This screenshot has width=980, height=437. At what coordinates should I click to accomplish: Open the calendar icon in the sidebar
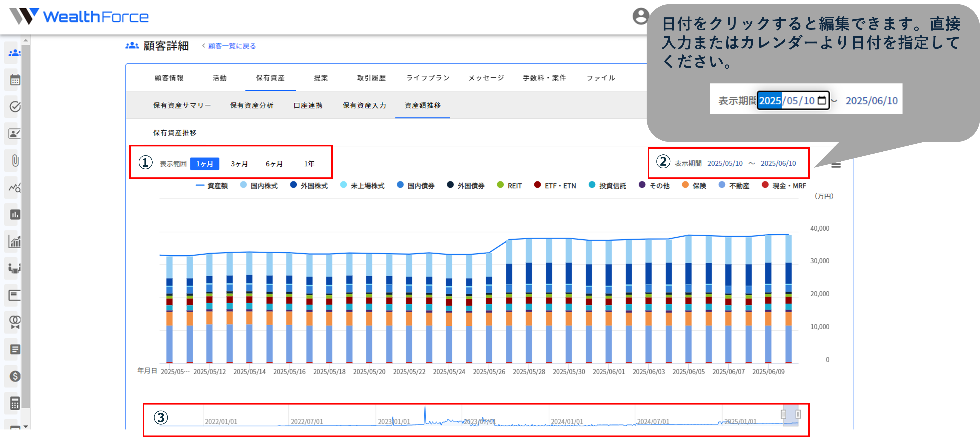tap(15, 80)
